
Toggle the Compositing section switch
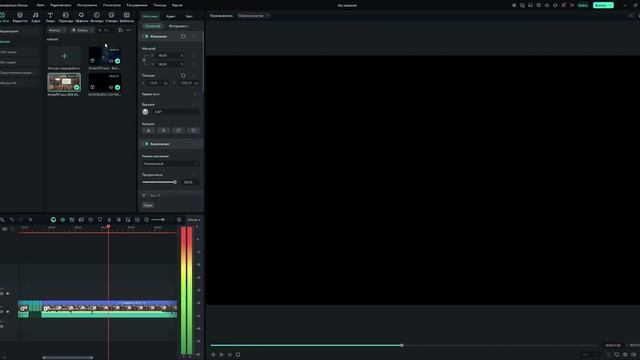pyautogui.click(x=145, y=144)
